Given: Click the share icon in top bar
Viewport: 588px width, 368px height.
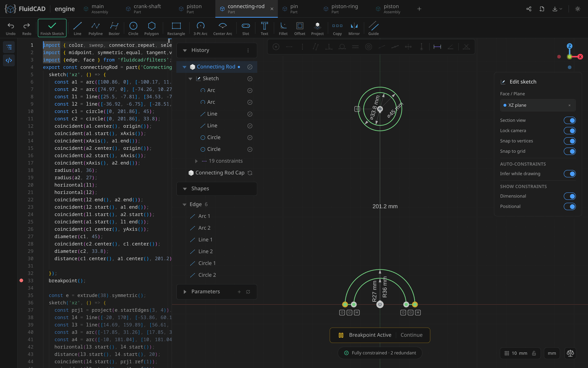Looking at the screenshot, I should point(529,9).
